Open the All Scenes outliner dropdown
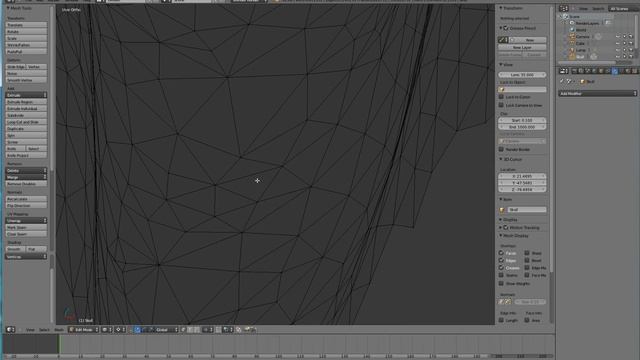This screenshot has width=640, height=360. (x=623, y=8)
